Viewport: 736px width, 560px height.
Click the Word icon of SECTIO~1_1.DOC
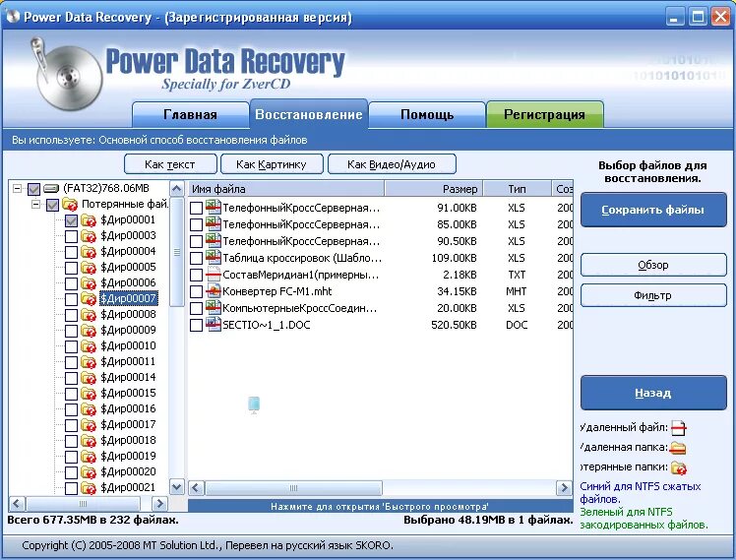[214, 325]
